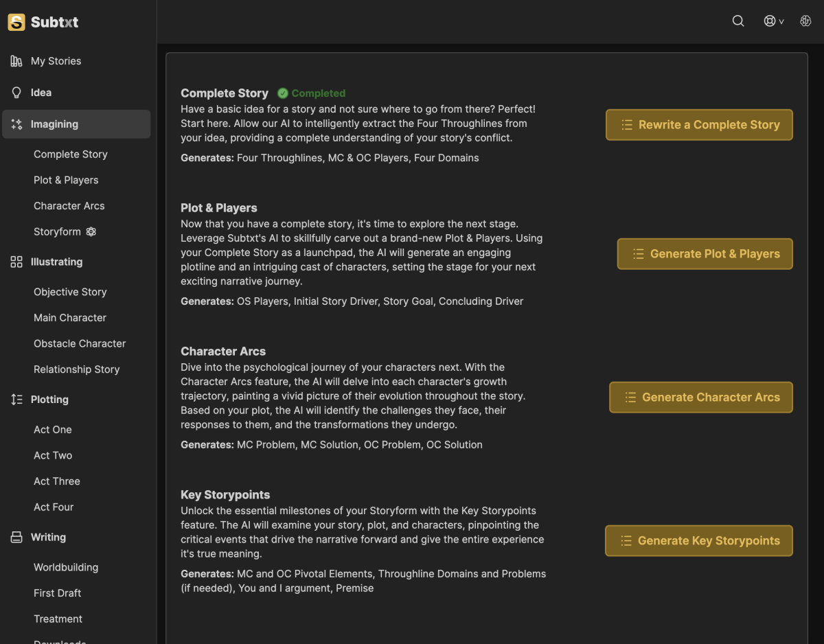The image size is (824, 644).
Task: Click the list icon on Rewrite a Complete Story
Action: pyautogui.click(x=626, y=125)
